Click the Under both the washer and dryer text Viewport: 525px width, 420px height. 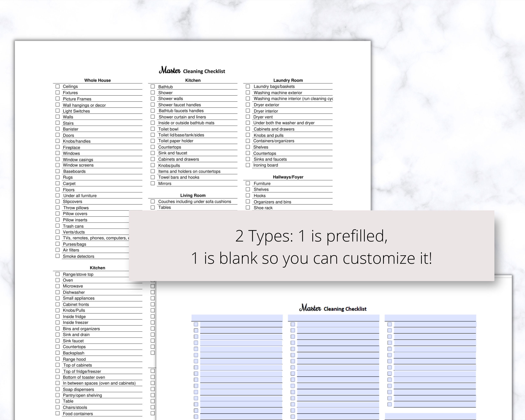click(284, 123)
